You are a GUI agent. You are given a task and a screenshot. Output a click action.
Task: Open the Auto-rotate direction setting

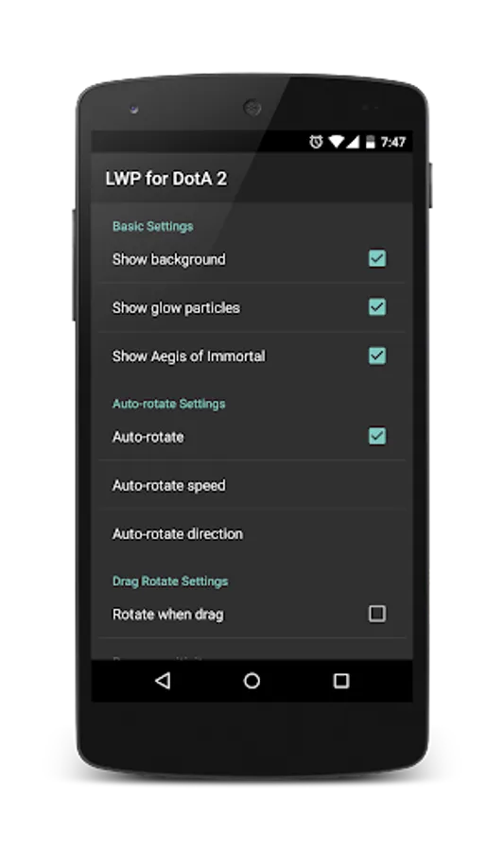[x=252, y=533]
